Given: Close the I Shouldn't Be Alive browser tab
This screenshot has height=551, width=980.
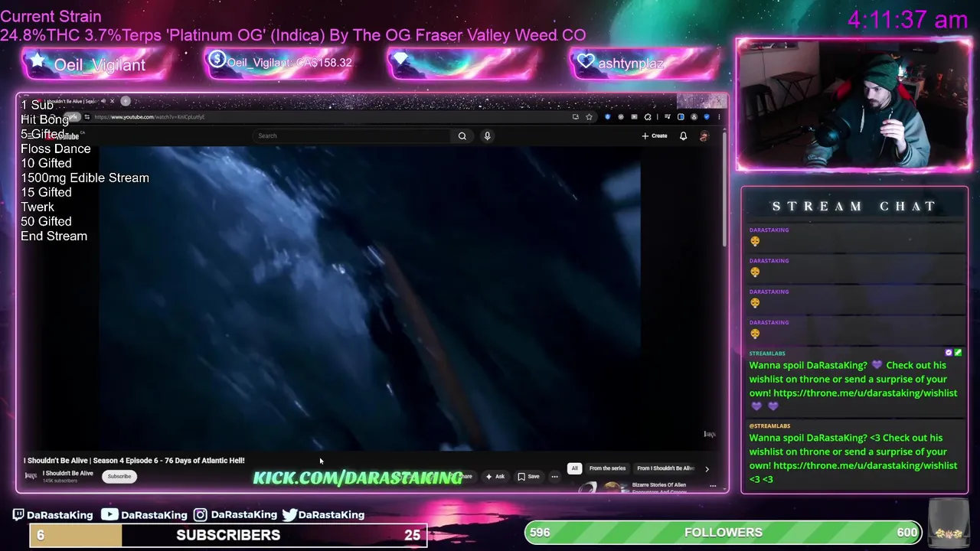Looking at the screenshot, I should click(112, 101).
